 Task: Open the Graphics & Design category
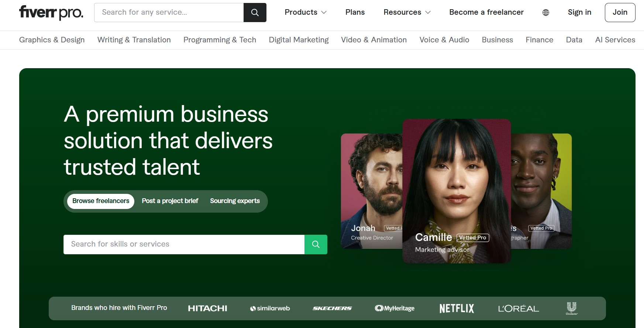point(52,40)
